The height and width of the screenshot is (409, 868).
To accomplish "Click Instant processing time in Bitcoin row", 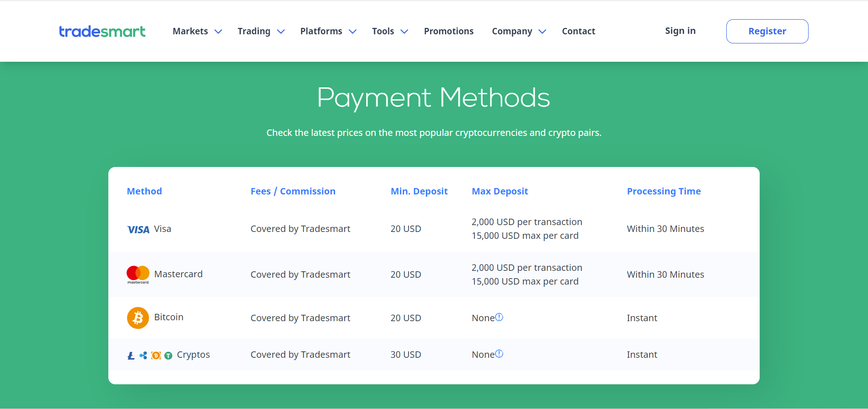I will 642,318.
